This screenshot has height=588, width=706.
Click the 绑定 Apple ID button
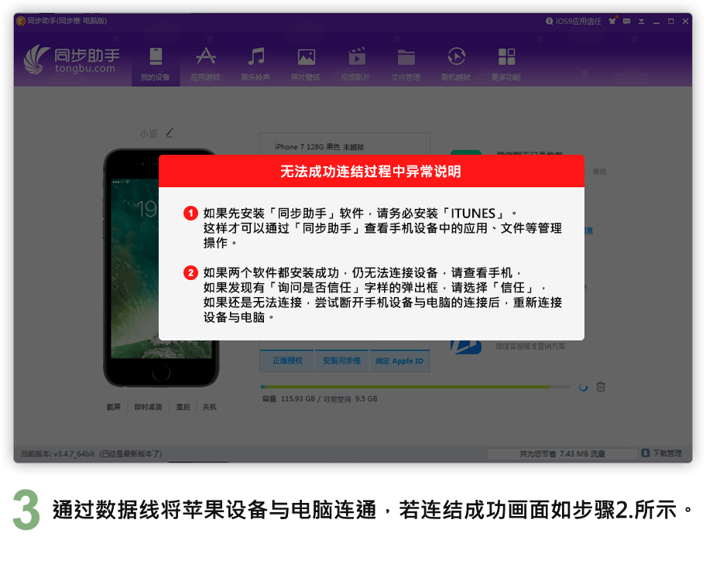399,361
